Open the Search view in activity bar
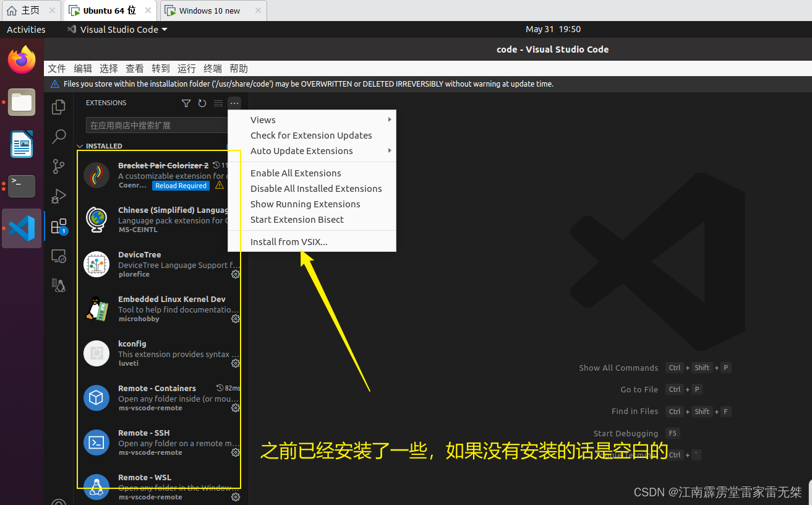812x505 pixels. (59, 137)
